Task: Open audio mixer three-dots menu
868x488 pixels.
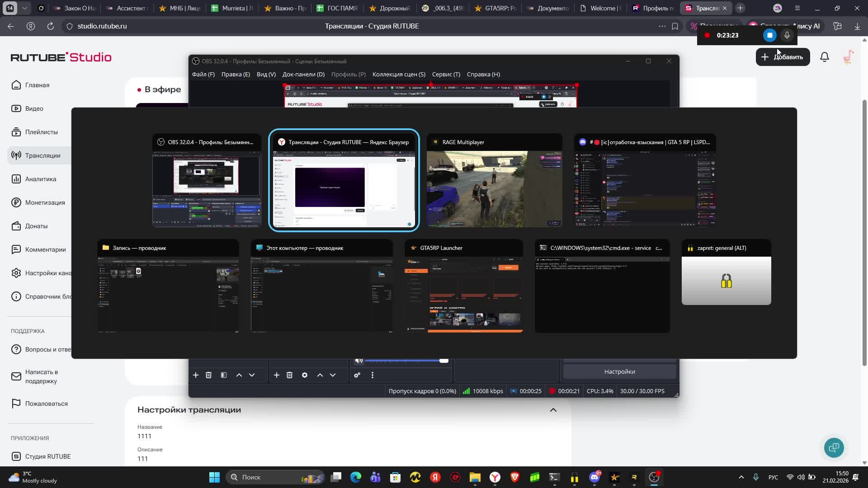Action: pos(373,375)
